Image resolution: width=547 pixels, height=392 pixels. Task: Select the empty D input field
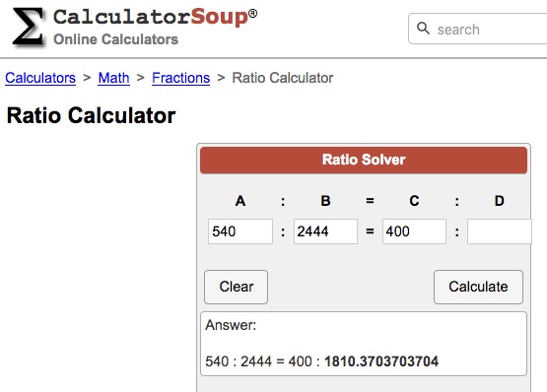click(500, 231)
